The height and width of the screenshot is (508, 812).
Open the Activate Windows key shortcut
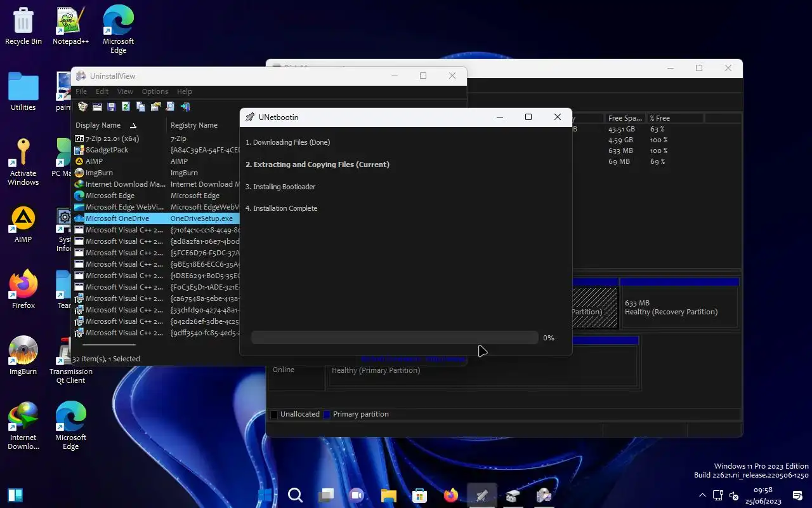[23, 162]
